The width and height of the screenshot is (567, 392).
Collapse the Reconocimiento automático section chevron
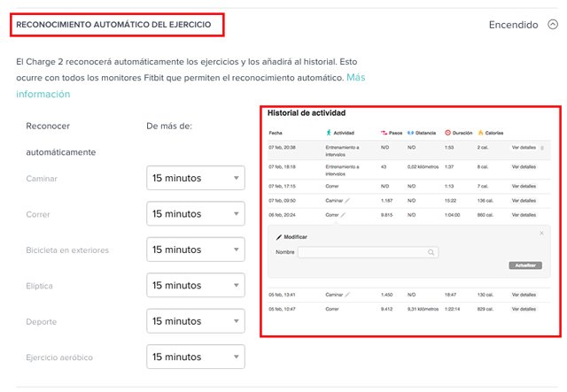[x=553, y=24]
